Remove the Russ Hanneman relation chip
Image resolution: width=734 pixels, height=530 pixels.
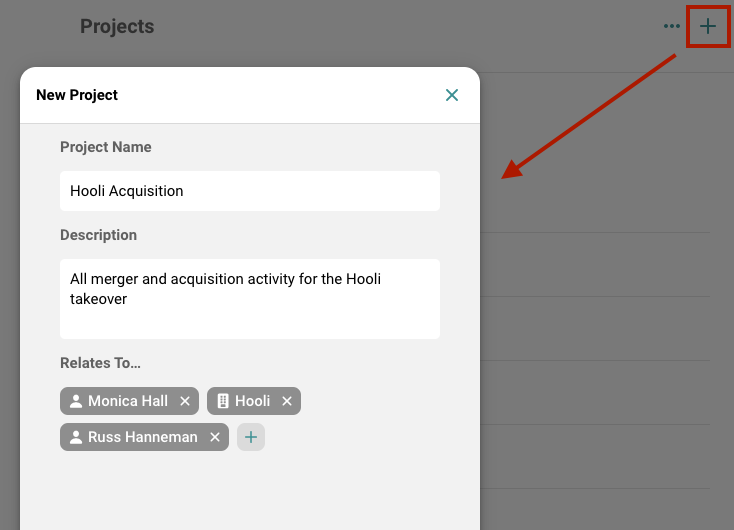[215, 437]
